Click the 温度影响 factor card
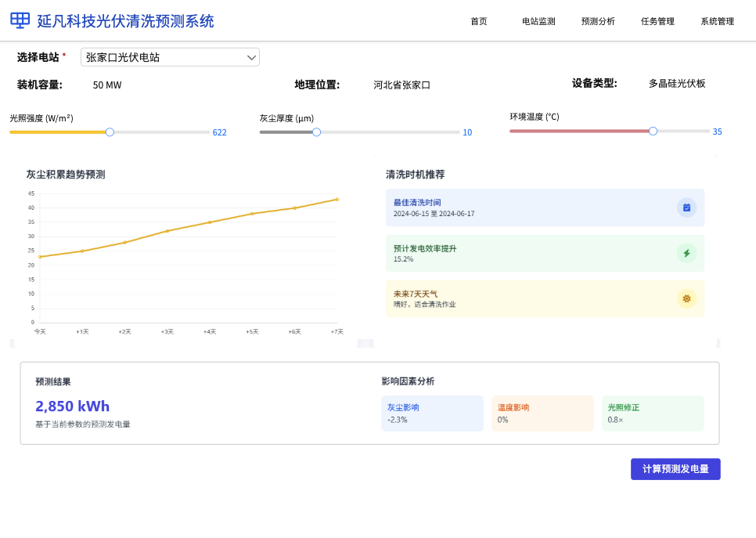The image size is (756, 538). [542, 413]
